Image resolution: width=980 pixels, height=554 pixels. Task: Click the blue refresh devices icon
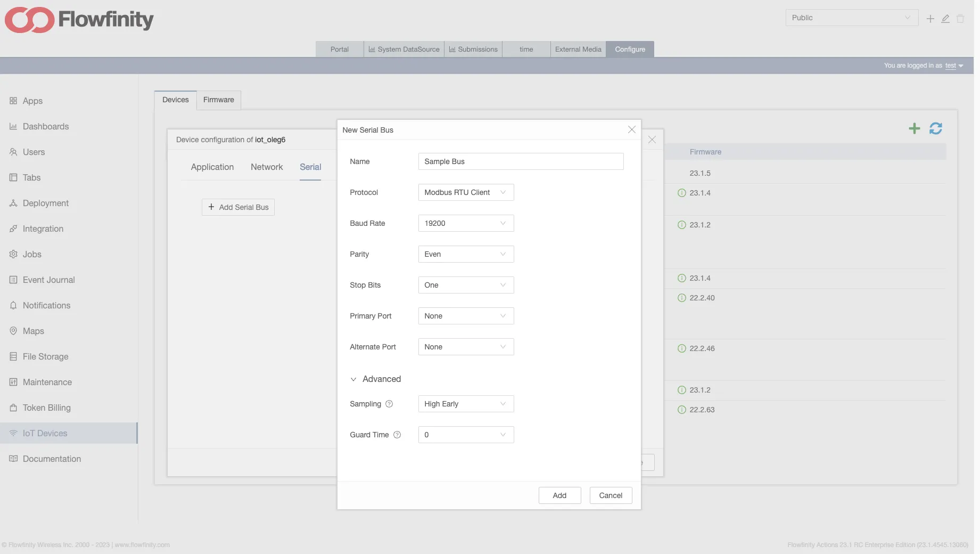click(935, 128)
